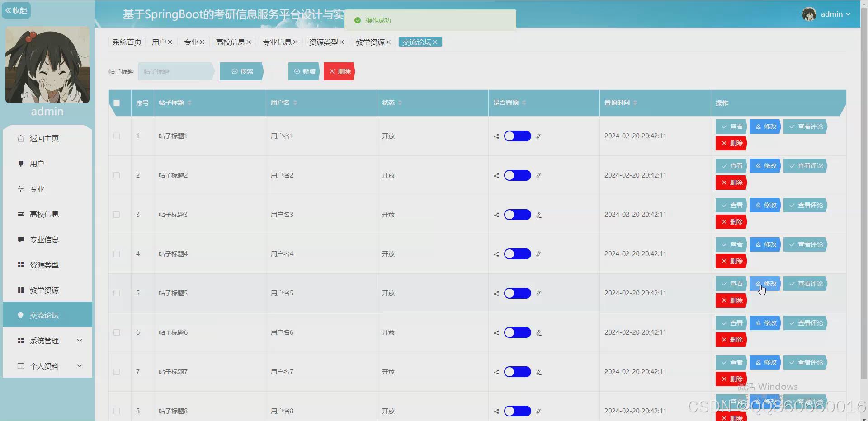Check the checkbox for row 帖子标题7
The image size is (868, 421).
pos(117,372)
